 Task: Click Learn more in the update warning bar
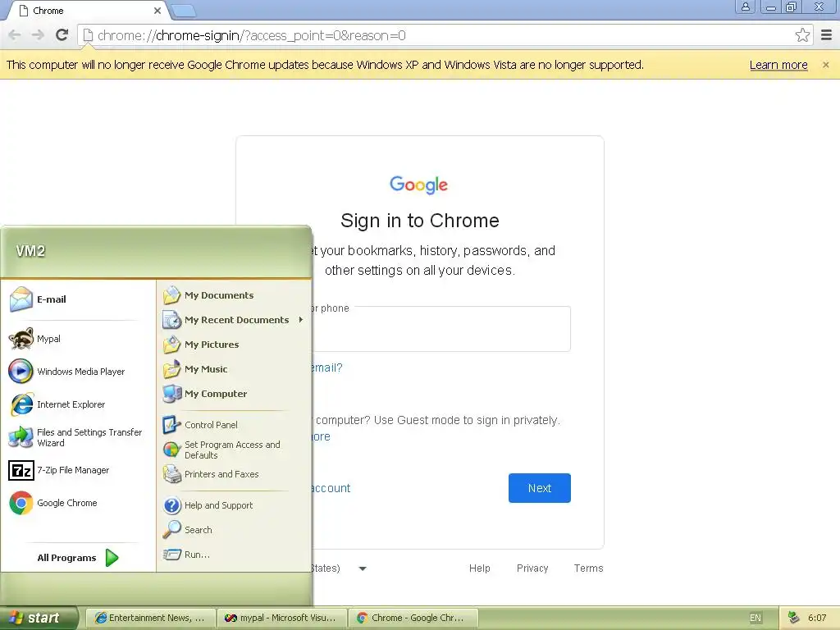[x=778, y=65]
